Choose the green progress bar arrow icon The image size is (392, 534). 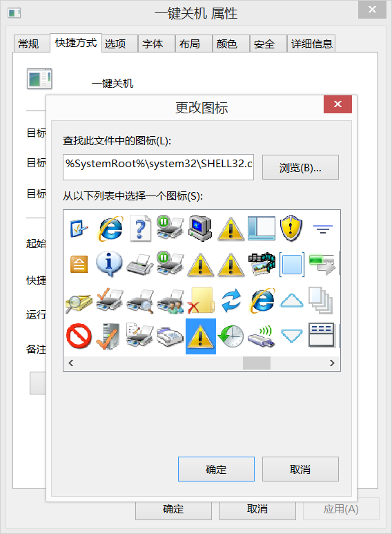tap(322, 265)
